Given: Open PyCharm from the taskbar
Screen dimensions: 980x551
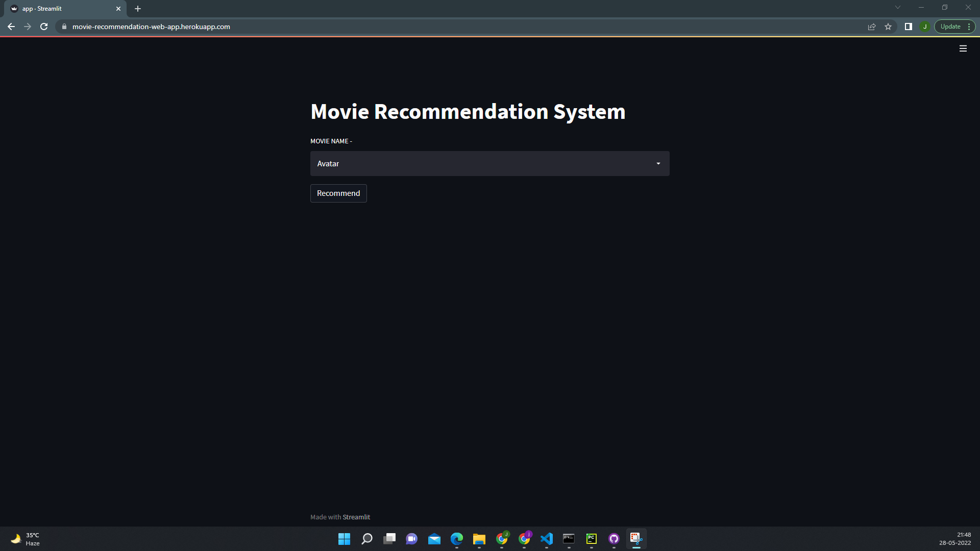Looking at the screenshot, I should coord(591,539).
